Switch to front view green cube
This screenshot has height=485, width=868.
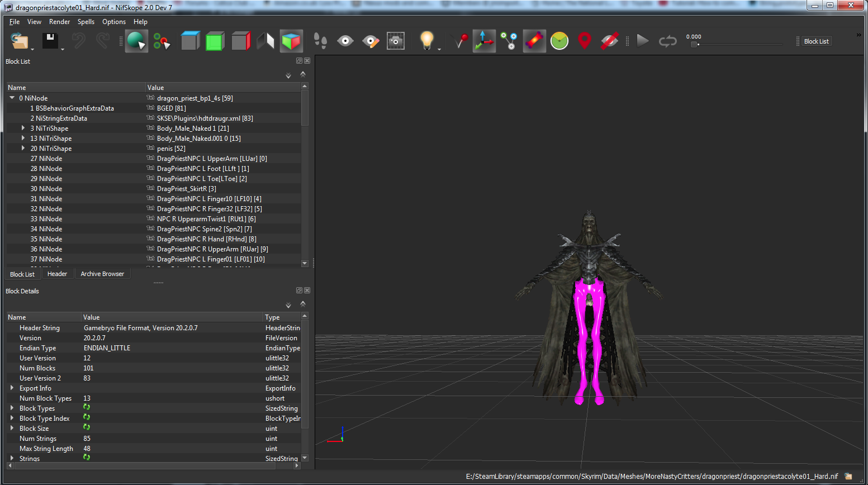tap(215, 41)
